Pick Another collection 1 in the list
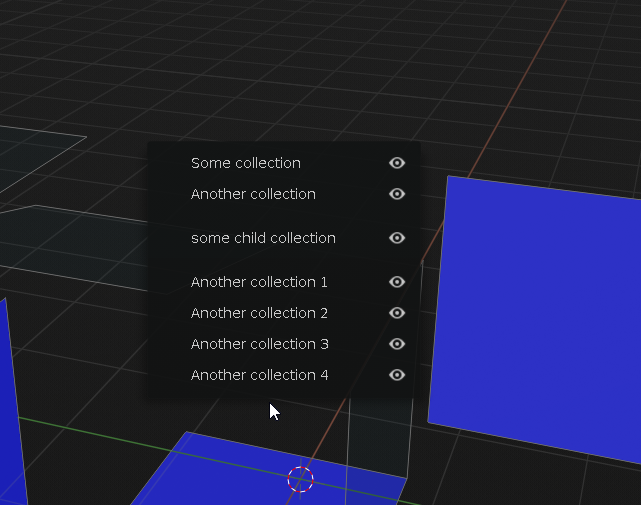641x505 pixels. (x=259, y=282)
